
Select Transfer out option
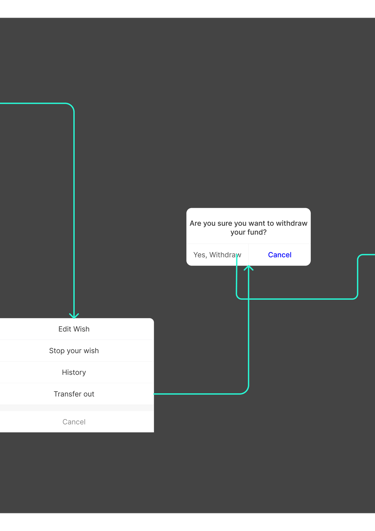pos(74,394)
